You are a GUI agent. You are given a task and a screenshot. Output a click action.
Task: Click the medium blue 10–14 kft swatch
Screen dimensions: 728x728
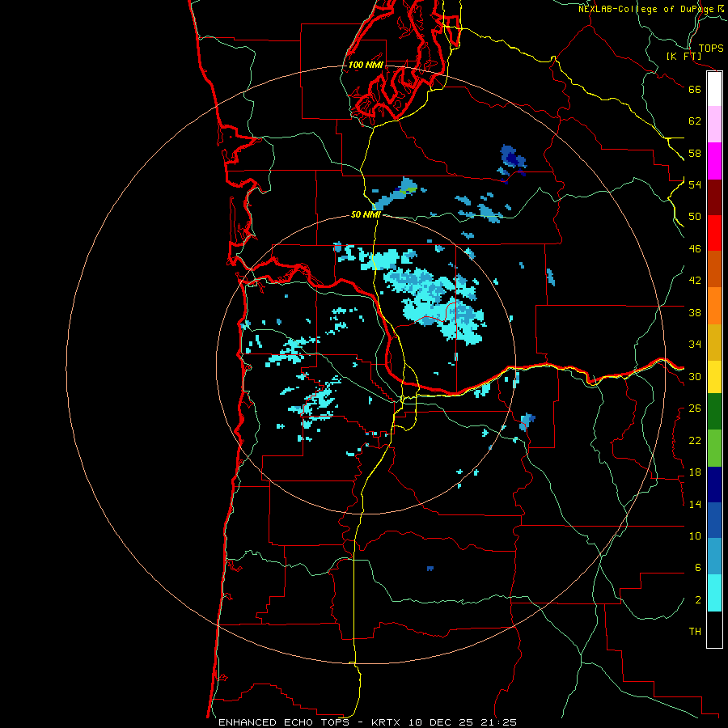(714, 520)
